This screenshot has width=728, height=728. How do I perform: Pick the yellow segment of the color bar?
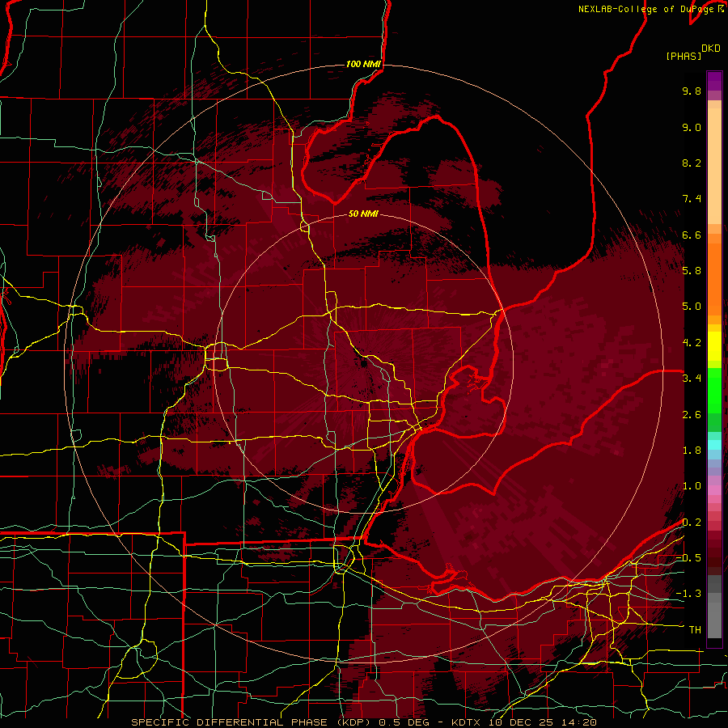coord(714,346)
